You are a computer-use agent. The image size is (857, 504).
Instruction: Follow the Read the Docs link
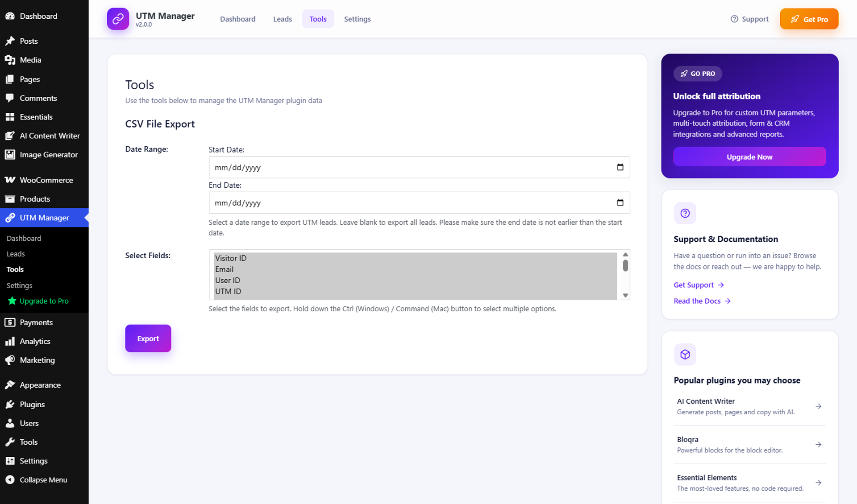click(x=703, y=301)
